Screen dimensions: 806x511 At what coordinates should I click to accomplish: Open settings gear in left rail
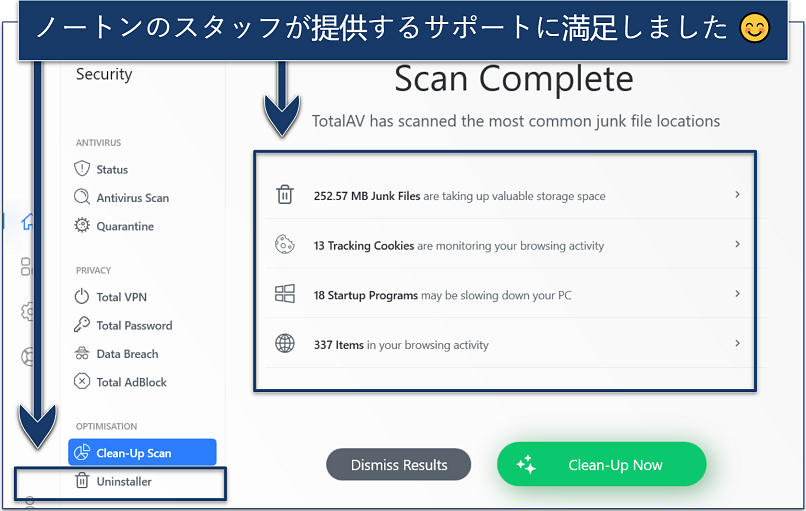(x=28, y=311)
